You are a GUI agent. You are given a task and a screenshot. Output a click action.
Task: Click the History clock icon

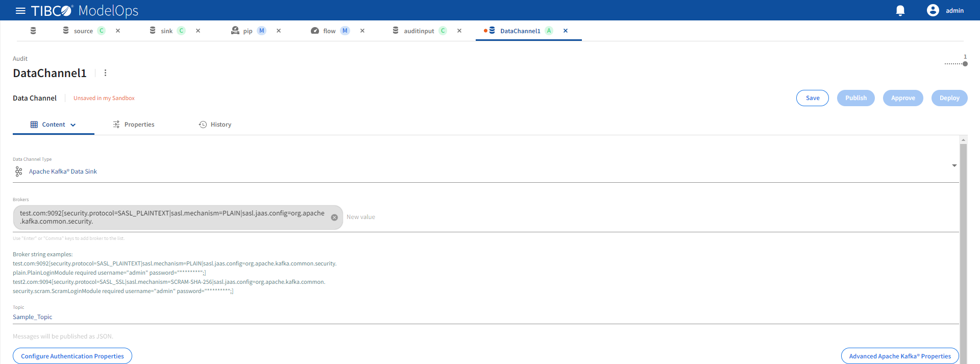point(203,125)
